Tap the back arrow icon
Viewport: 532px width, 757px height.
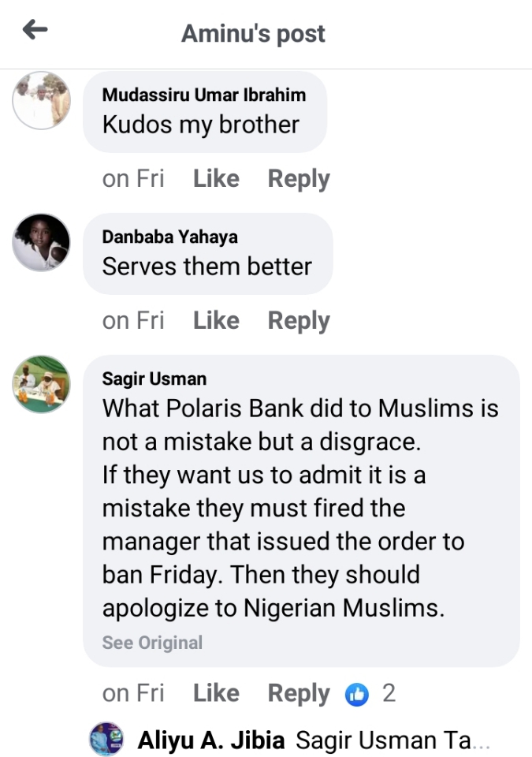(x=35, y=31)
